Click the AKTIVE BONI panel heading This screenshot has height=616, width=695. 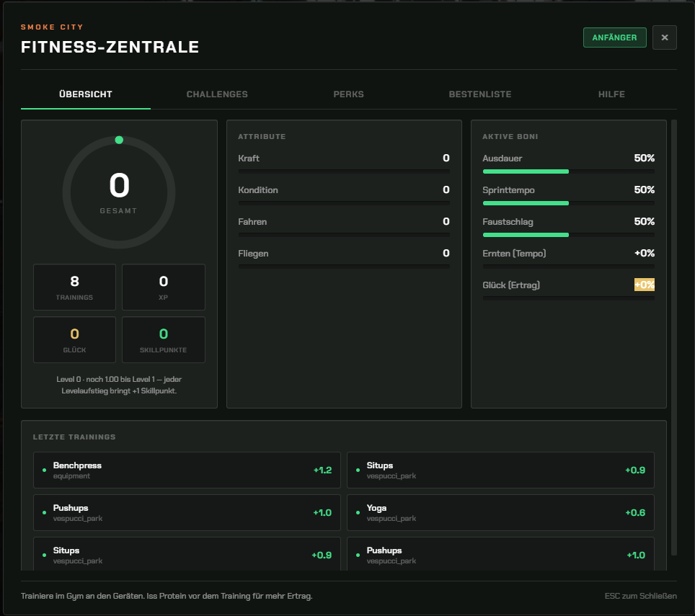point(510,137)
